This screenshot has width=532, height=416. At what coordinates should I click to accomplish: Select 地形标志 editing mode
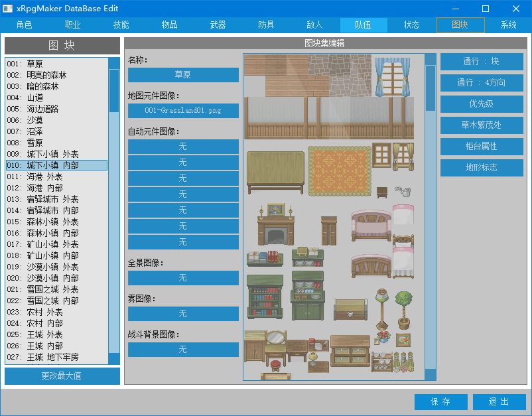(482, 168)
